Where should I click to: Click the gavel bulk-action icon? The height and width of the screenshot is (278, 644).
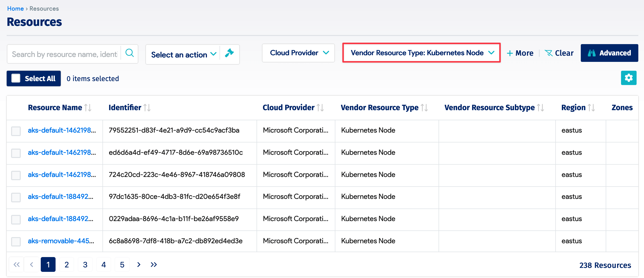coord(229,53)
